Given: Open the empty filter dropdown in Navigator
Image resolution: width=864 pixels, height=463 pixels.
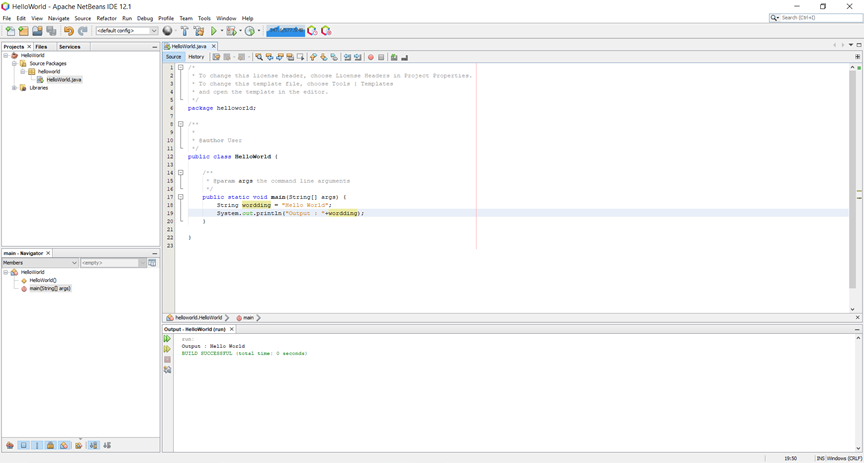Looking at the screenshot, I should tap(114, 263).
